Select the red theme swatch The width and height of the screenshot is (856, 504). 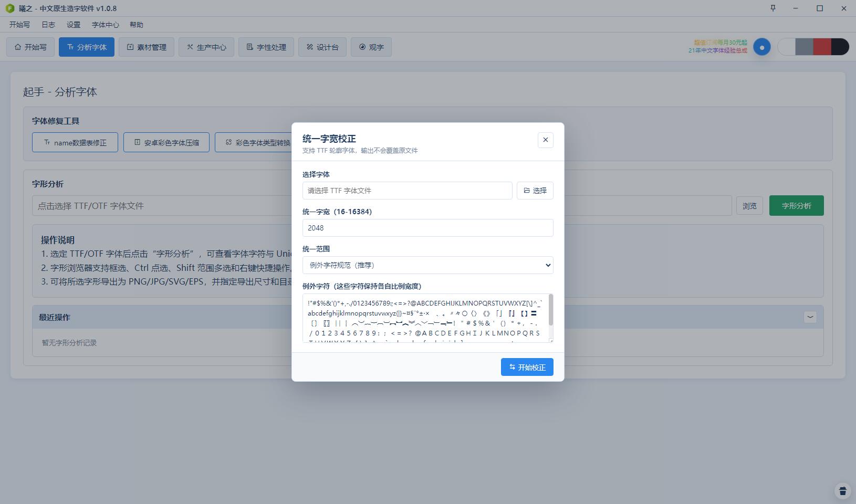[822, 47]
